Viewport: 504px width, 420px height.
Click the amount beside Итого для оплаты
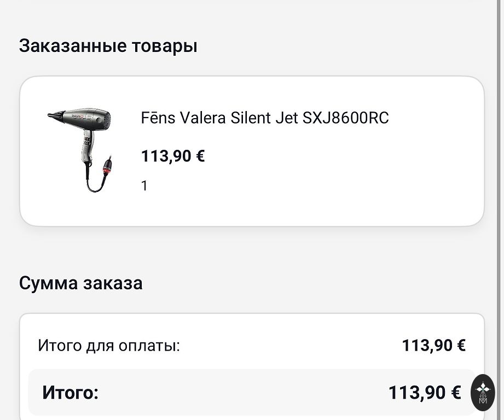[x=433, y=346]
